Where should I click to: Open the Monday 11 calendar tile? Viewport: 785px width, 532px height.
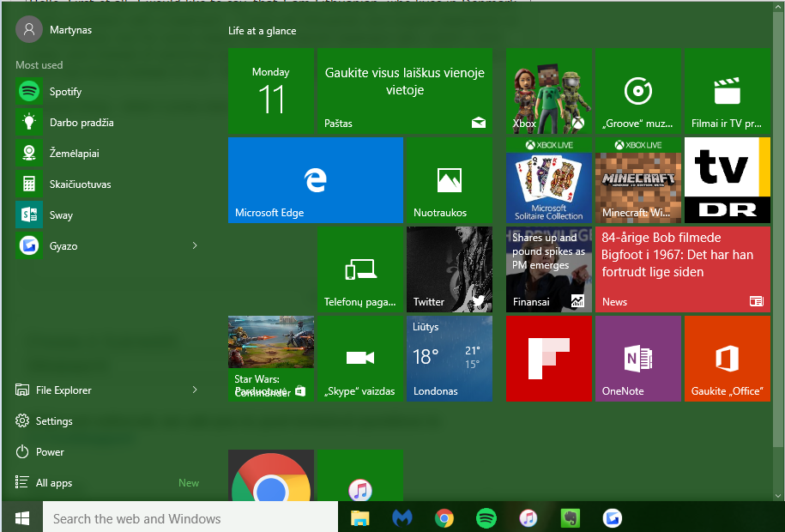271,91
